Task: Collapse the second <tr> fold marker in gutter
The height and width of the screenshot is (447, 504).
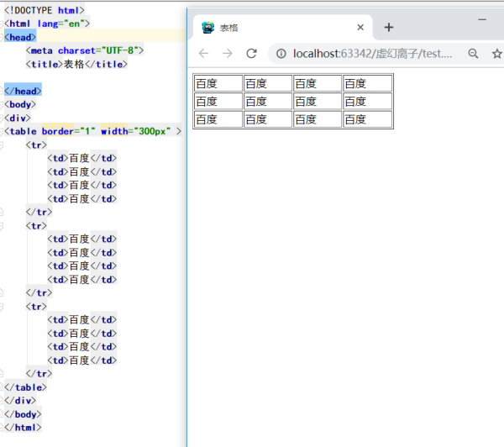Action: [1, 226]
